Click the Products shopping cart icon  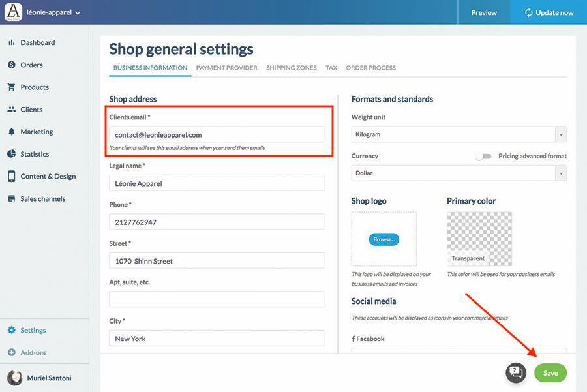[x=11, y=87]
